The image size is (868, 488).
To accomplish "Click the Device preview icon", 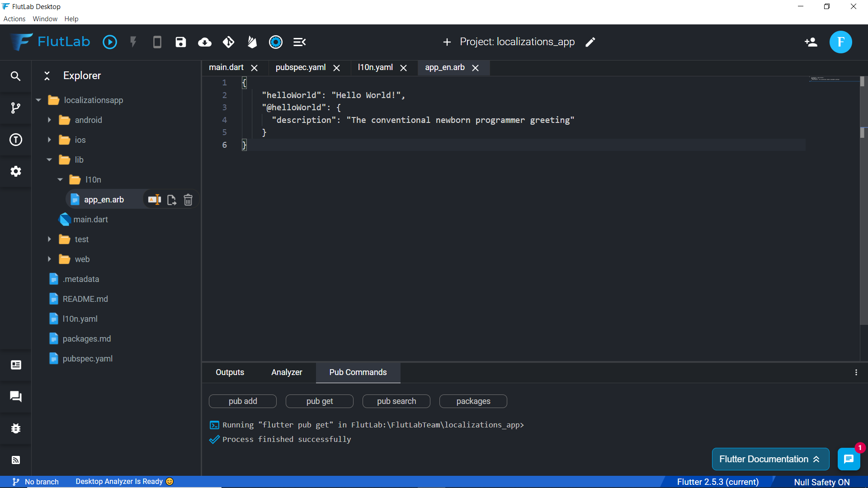I will [x=157, y=42].
